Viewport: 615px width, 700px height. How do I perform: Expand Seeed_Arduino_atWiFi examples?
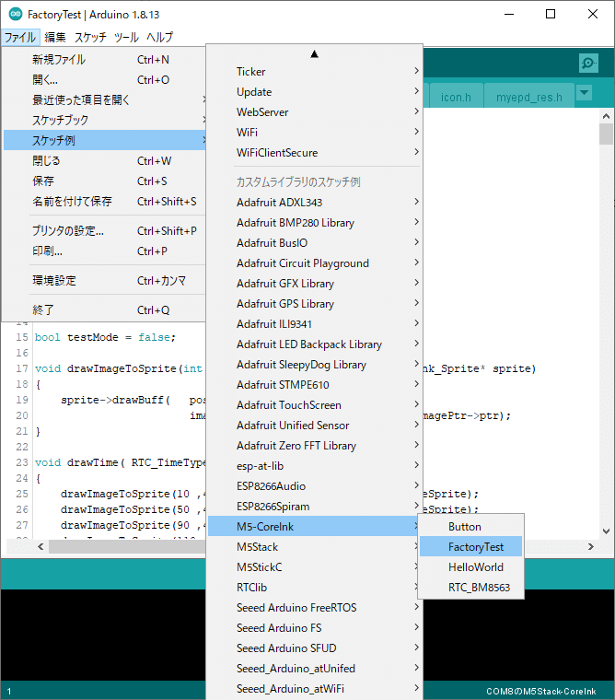click(x=314, y=688)
